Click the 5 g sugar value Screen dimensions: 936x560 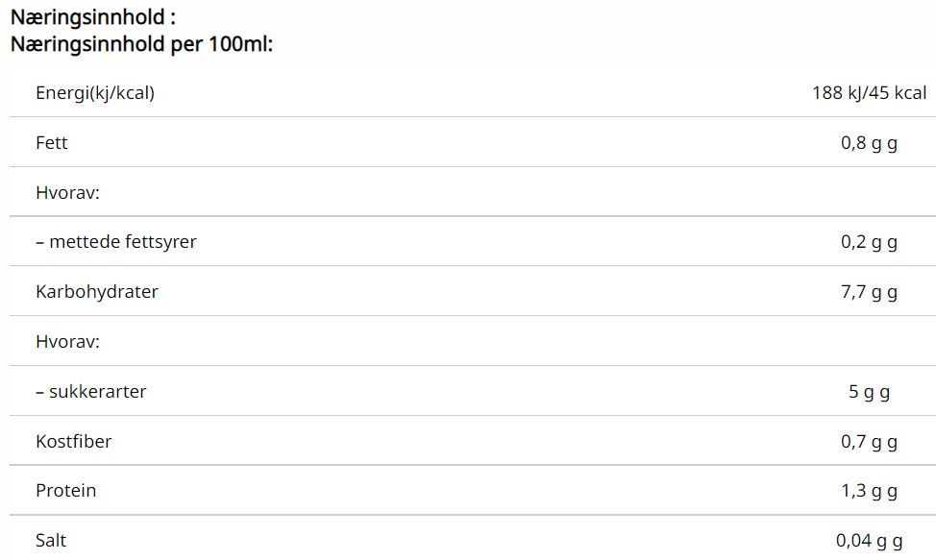869,392
